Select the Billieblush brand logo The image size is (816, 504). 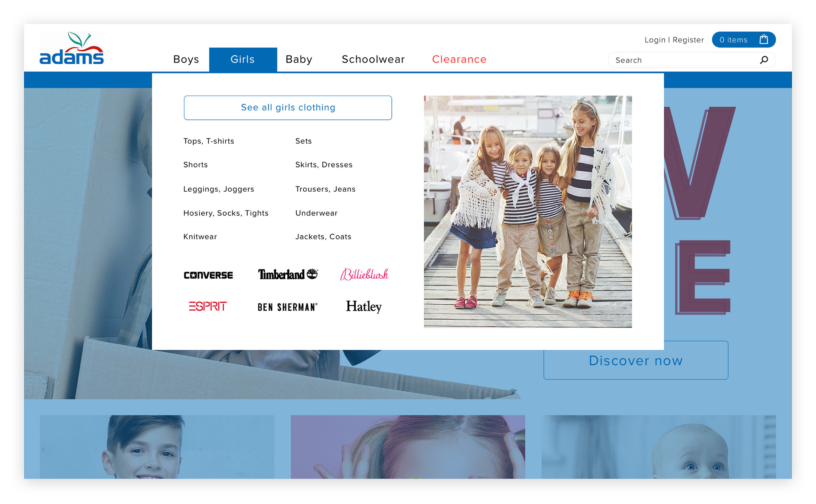click(364, 275)
